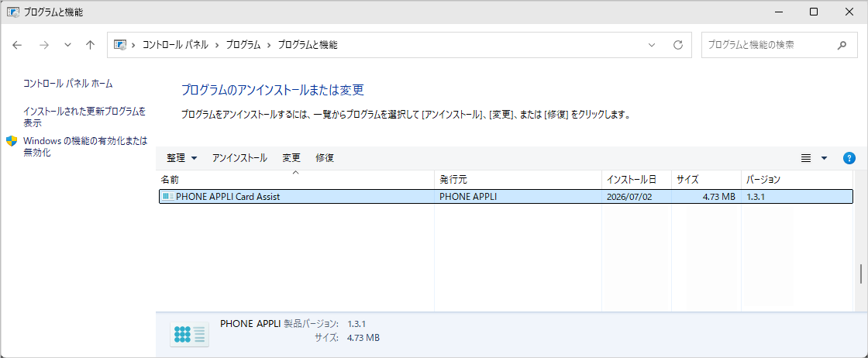Expand address bar history dropdown
868x358 pixels.
(x=652, y=46)
